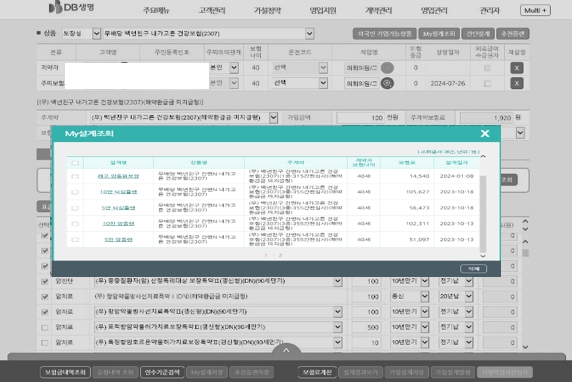
Task: Open the 무배당 백년친구 product name dropdown
Action: [309, 34]
